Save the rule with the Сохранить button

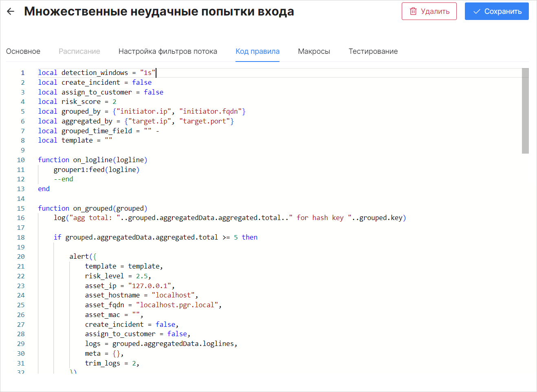(x=496, y=11)
